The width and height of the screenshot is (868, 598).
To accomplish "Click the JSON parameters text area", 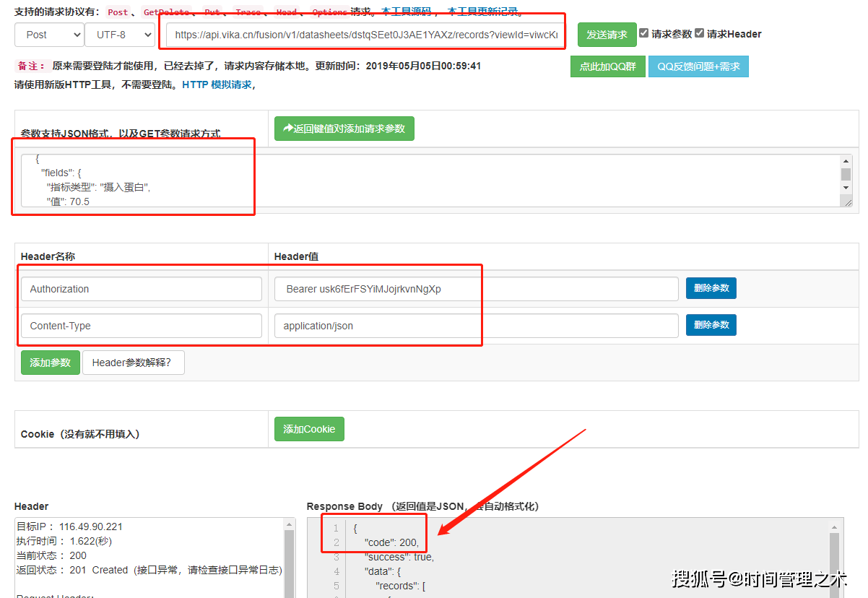I will [x=433, y=181].
